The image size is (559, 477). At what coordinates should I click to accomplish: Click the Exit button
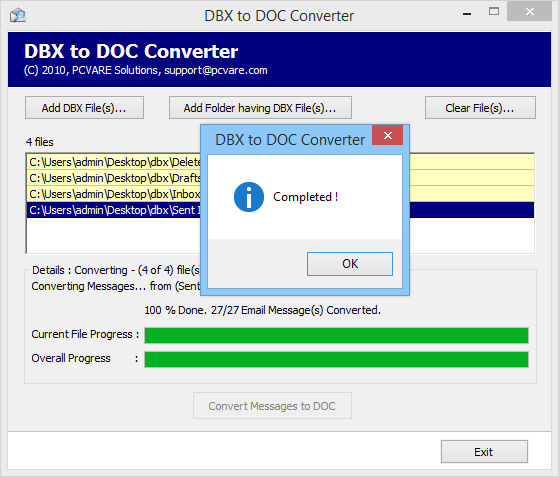tap(484, 452)
